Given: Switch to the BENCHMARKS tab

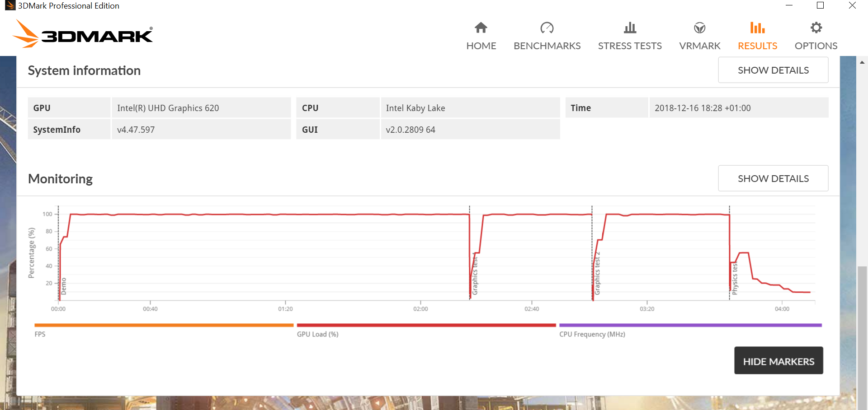Looking at the screenshot, I should pos(547,36).
